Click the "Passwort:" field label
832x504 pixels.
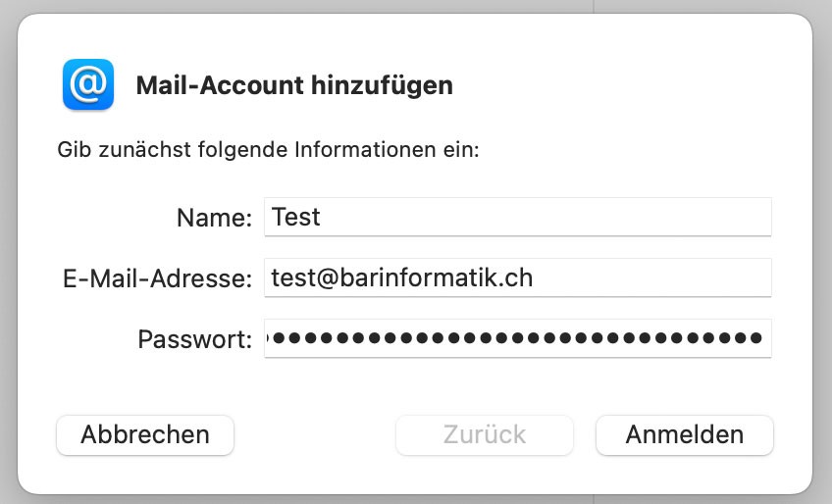coord(195,339)
